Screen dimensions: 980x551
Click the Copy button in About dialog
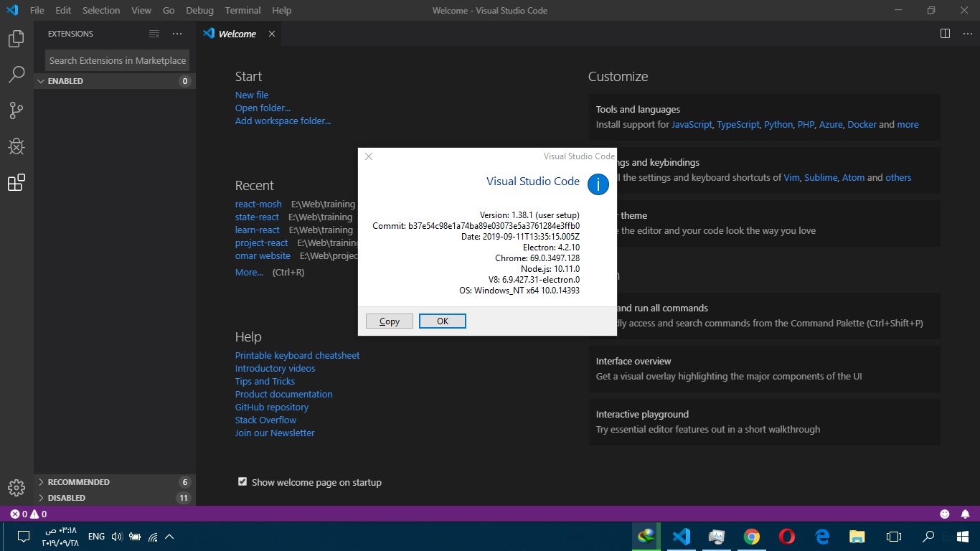pos(390,321)
